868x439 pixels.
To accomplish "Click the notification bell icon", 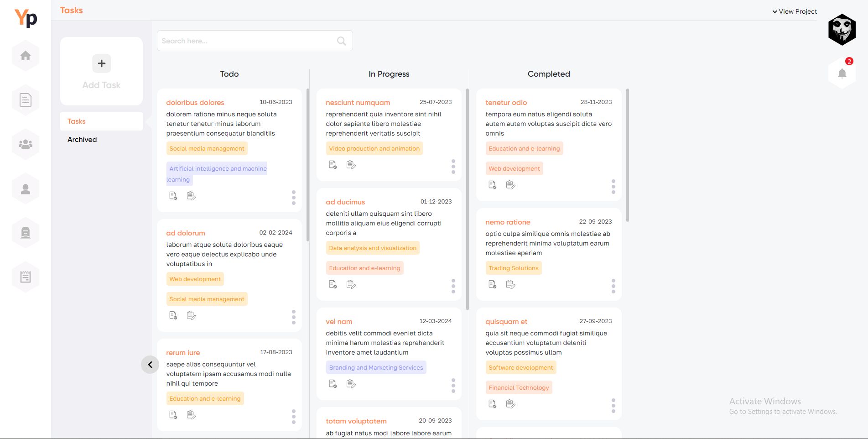I will tap(842, 73).
